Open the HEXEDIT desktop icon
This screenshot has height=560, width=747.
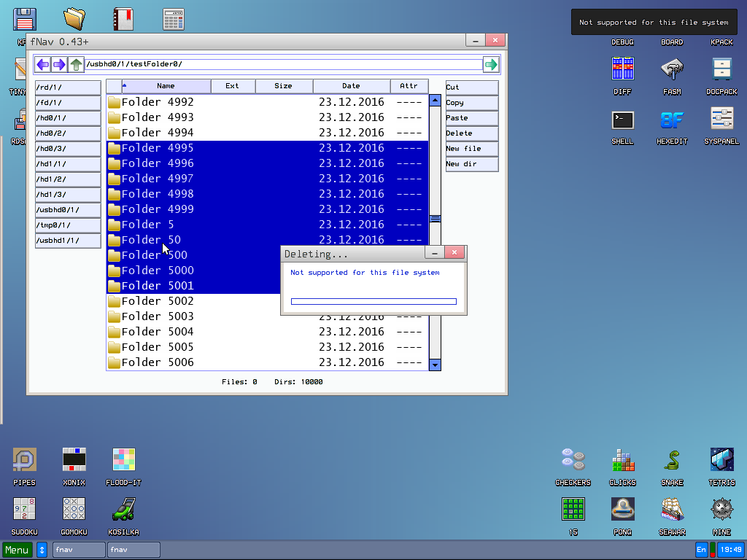pyautogui.click(x=672, y=121)
